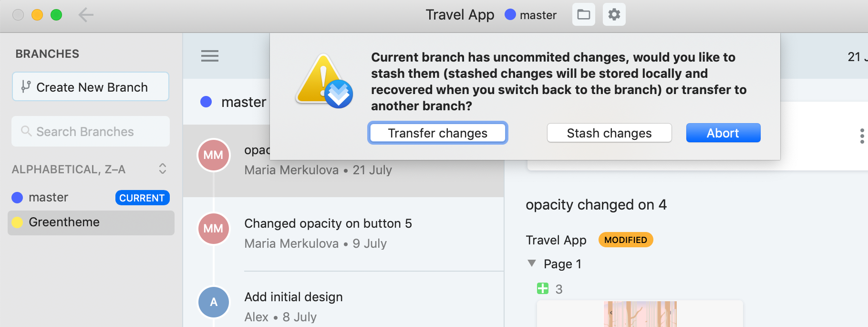Viewport: 868px width, 327px height.
Task: Click master branch indicator in title bar
Action: [531, 15]
